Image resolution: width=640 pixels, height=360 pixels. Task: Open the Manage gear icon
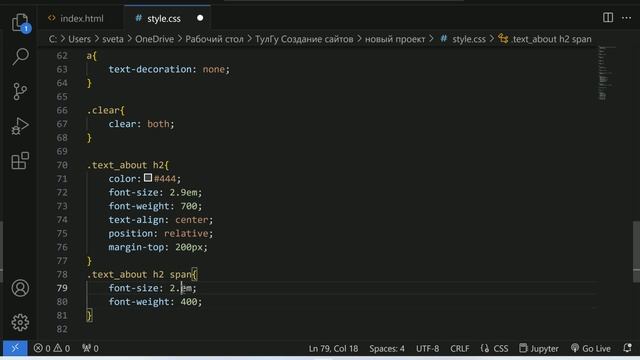point(20,322)
